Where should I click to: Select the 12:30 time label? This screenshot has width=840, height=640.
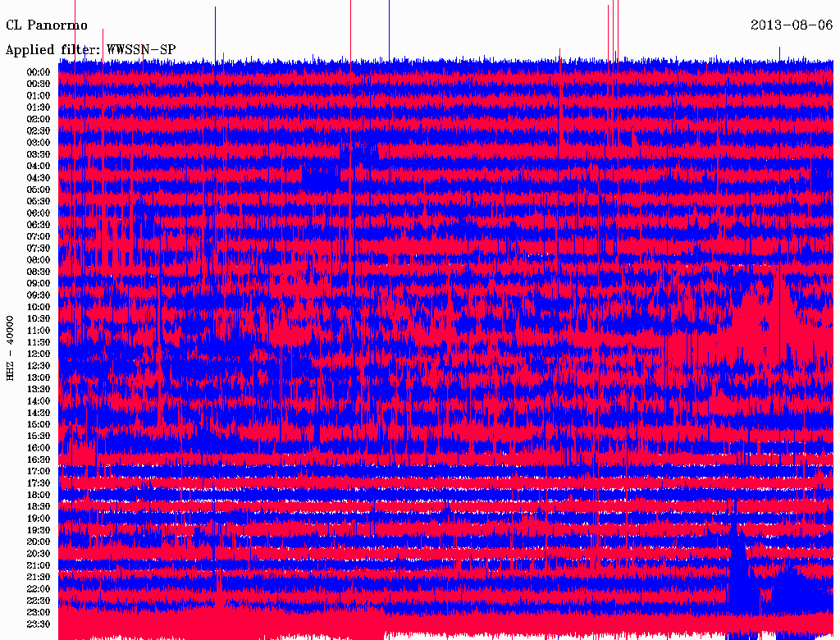click(x=39, y=366)
